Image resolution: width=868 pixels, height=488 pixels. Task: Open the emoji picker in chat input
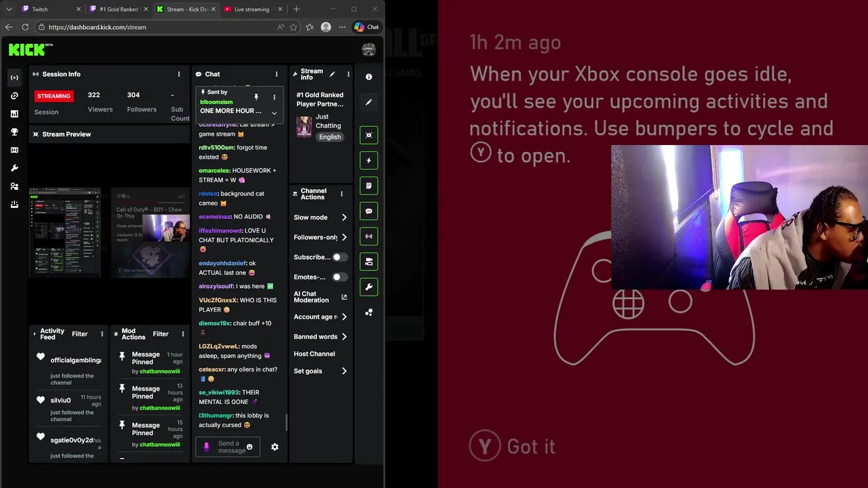click(x=250, y=447)
